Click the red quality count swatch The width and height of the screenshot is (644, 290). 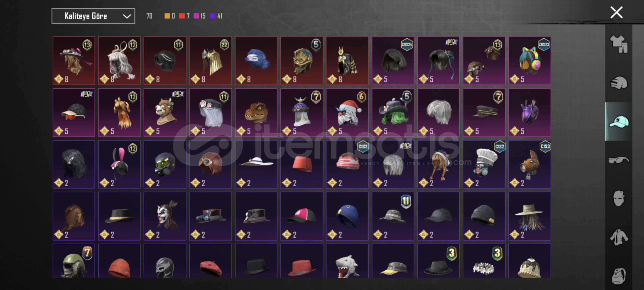[182, 16]
